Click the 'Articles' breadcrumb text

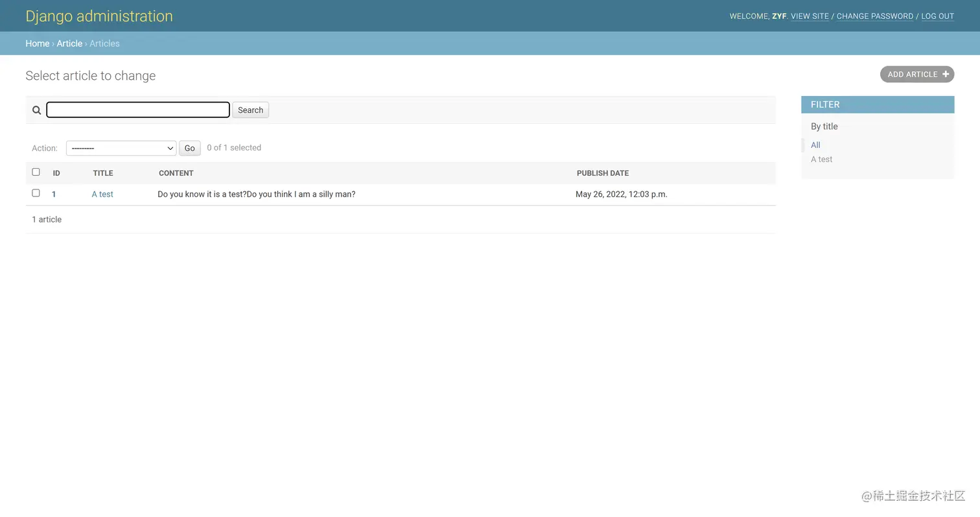coord(104,43)
